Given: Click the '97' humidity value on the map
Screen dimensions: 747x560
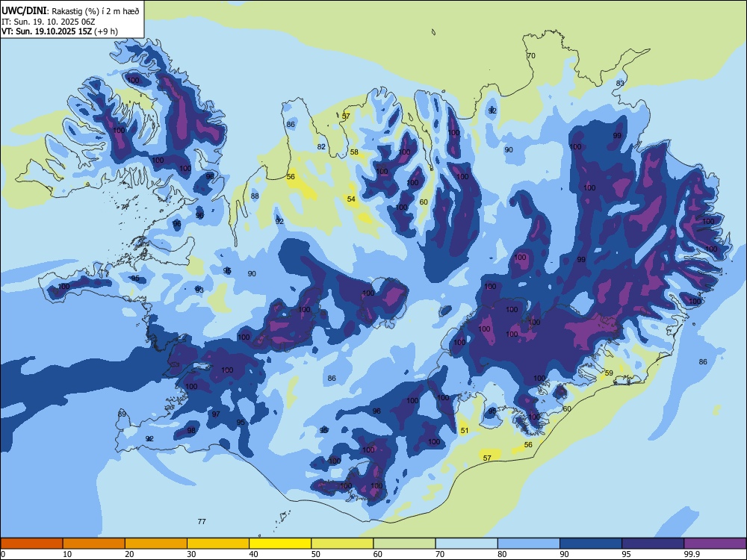Looking at the screenshot, I should [x=216, y=414].
